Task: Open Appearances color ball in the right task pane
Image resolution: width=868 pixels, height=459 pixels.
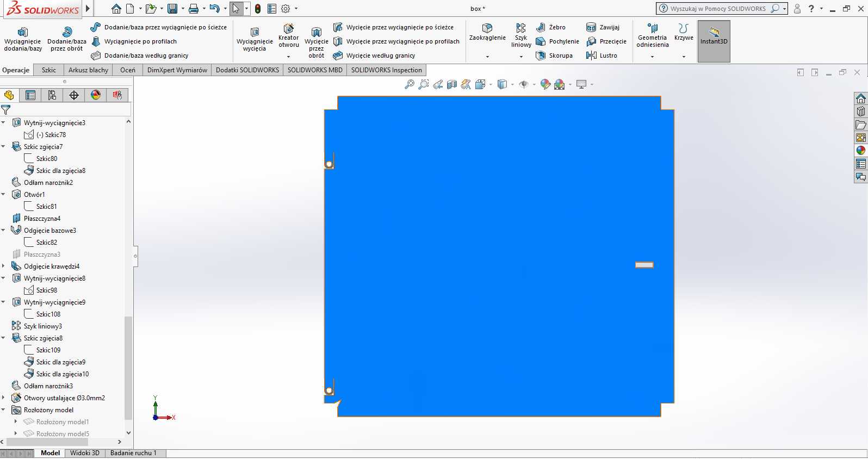Action: pos(860,151)
